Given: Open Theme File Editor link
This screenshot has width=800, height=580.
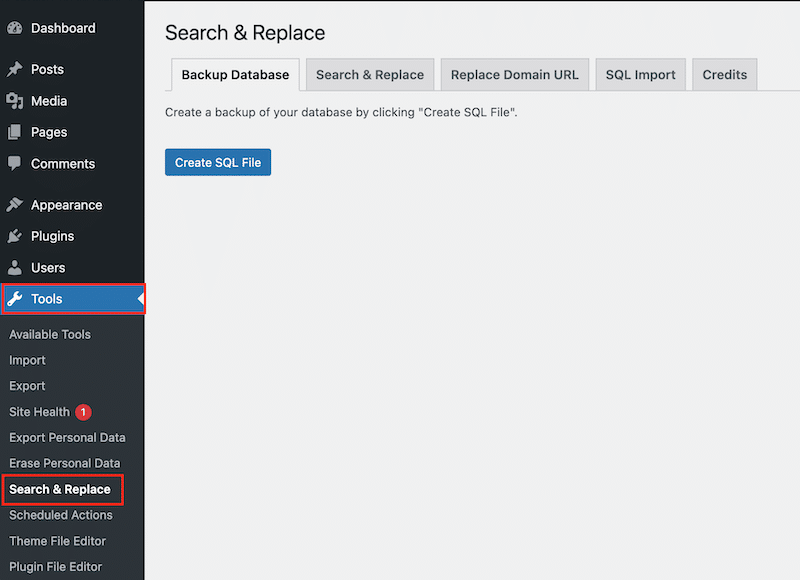Looking at the screenshot, I should pos(58,541).
